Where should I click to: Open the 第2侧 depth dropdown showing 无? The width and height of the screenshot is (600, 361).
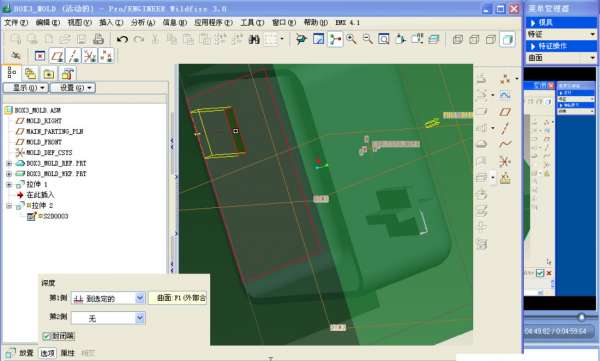click(x=140, y=317)
